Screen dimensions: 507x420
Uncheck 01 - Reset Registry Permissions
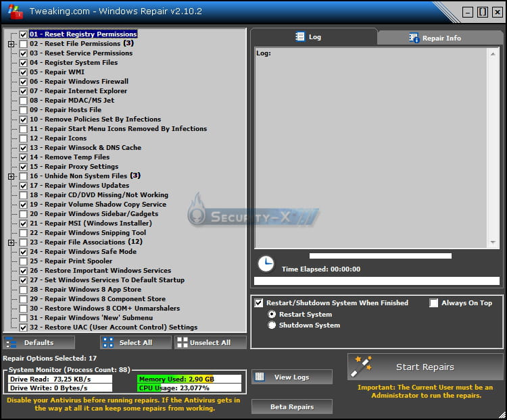coord(23,34)
